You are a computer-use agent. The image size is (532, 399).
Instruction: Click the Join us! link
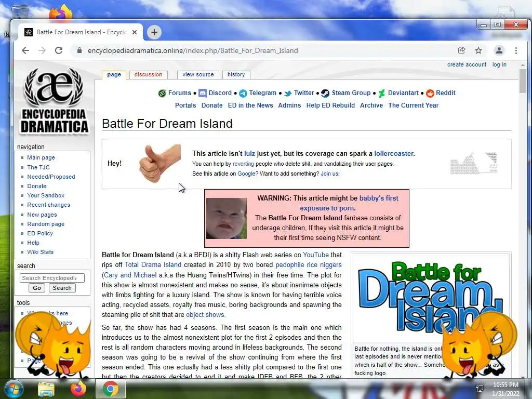[x=330, y=174]
